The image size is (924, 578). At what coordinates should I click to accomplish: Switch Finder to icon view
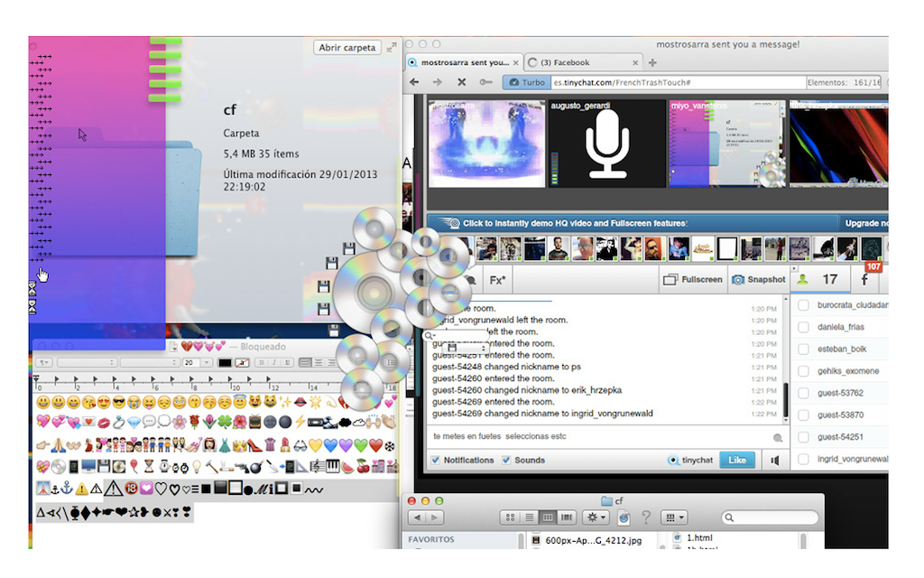[x=511, y=517]
